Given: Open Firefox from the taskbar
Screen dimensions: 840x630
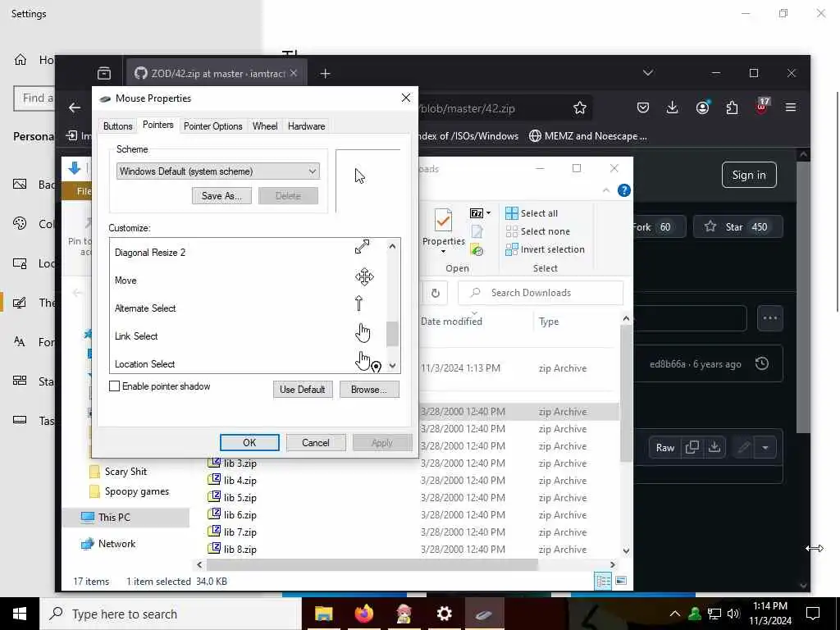Looking at the screenshot, I should (x=363, y=614).
